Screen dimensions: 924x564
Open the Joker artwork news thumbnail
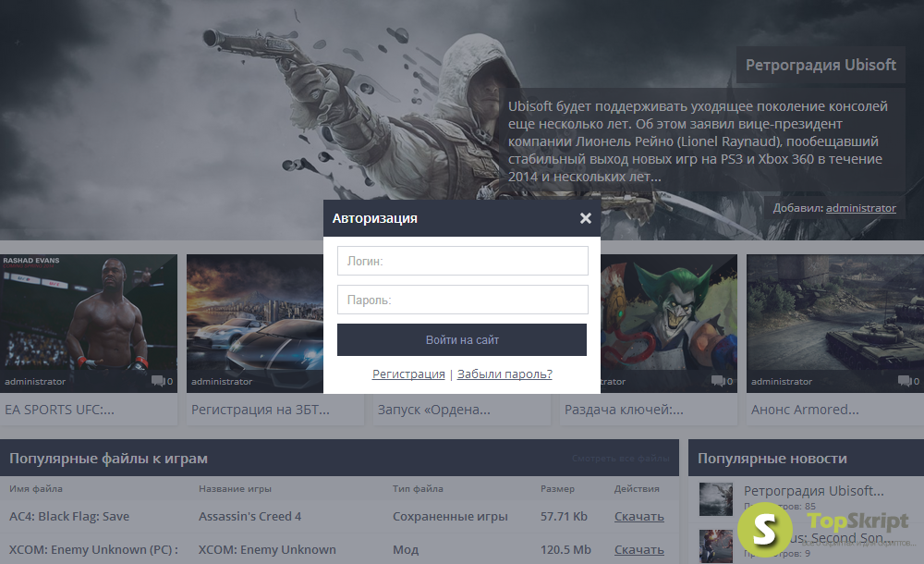coord(669,324)
